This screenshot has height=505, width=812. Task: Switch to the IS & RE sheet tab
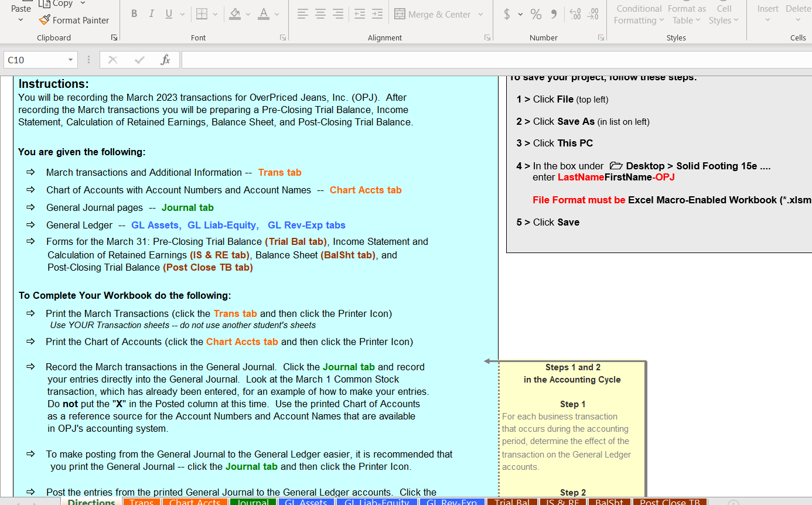562,501
